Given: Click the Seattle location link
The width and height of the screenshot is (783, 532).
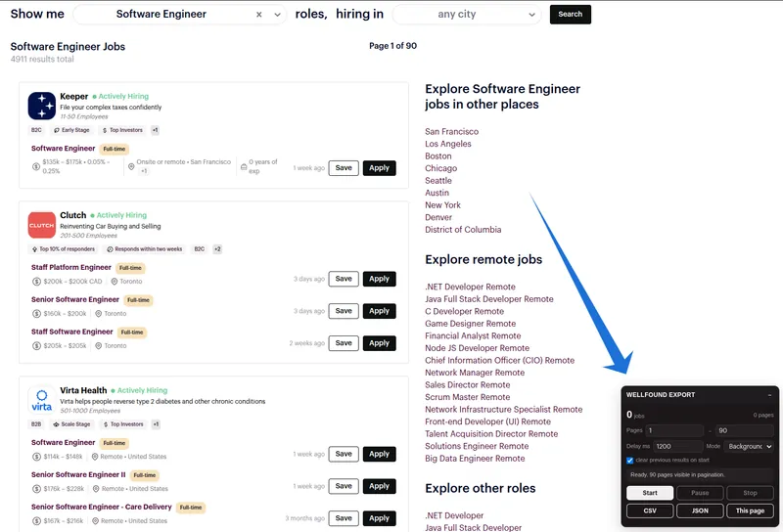Looking at the screenshot, I should click(x=438, y=181).
